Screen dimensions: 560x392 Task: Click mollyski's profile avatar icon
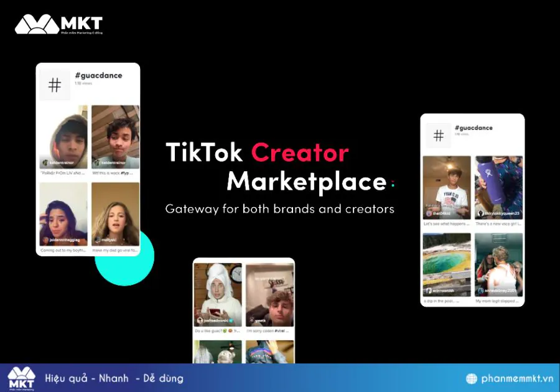click(x=100, y=239)
